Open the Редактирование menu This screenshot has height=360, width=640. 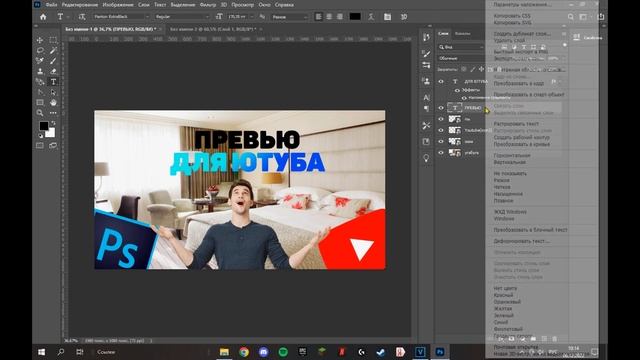tap(80, 5)
